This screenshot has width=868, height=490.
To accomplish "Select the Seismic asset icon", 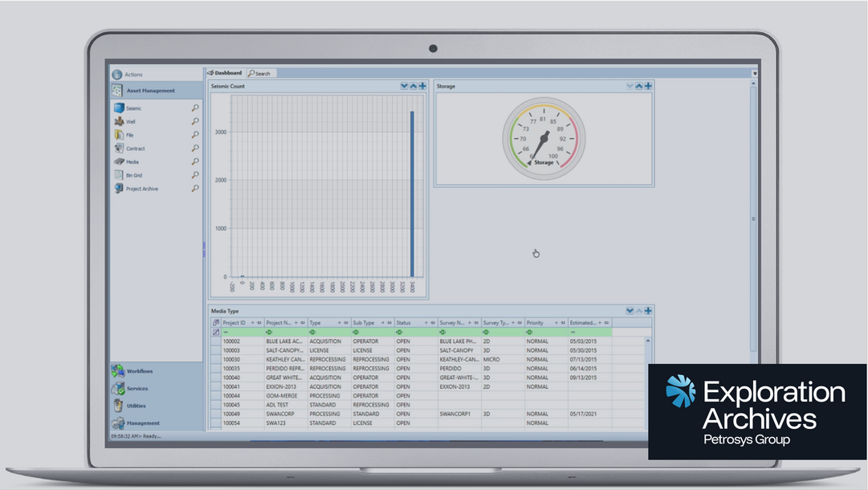I will [x=117, y=108].
